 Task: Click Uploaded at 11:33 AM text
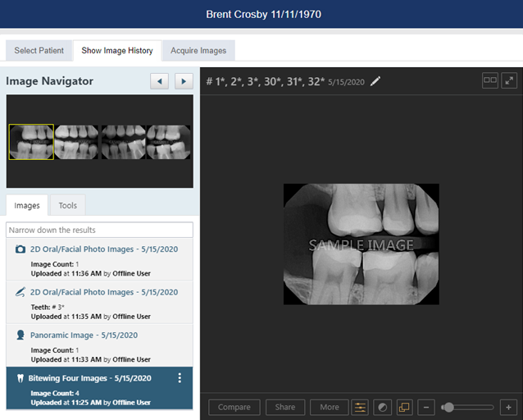point(91,359)
